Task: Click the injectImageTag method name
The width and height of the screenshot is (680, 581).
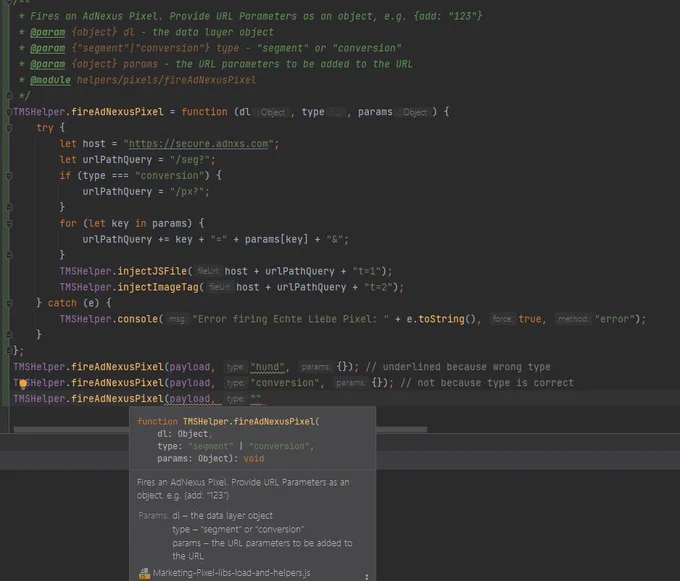Action: pyautogui.click(x=158, y=287)
